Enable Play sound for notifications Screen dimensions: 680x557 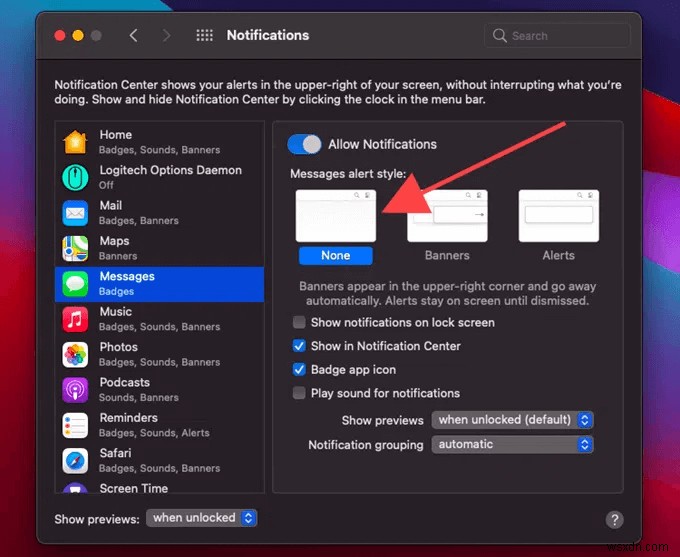299,393
